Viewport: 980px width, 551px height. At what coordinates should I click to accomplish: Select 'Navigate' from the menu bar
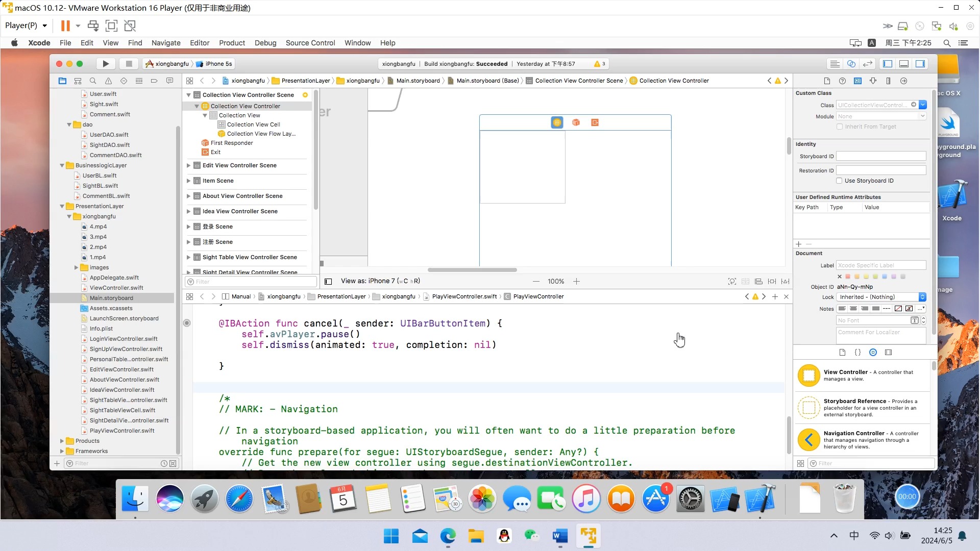coord(165,42)
